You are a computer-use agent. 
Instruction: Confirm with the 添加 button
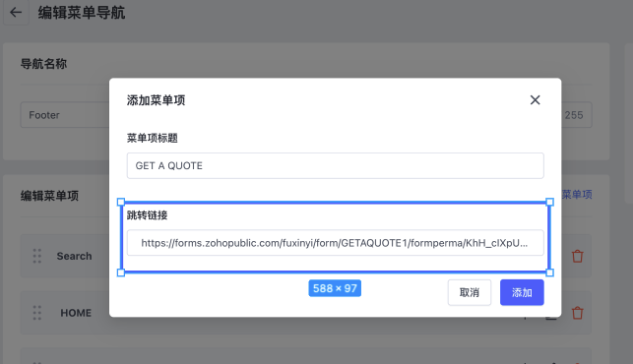[522, 292]
